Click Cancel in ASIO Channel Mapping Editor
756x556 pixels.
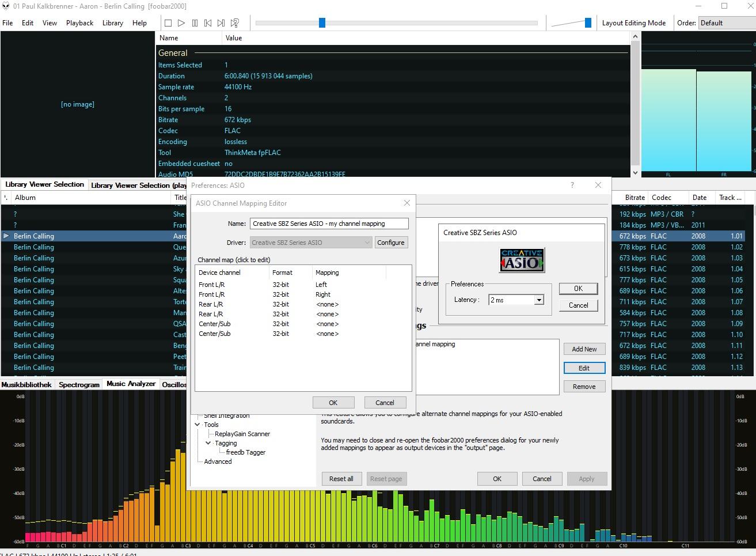point(385,403)
